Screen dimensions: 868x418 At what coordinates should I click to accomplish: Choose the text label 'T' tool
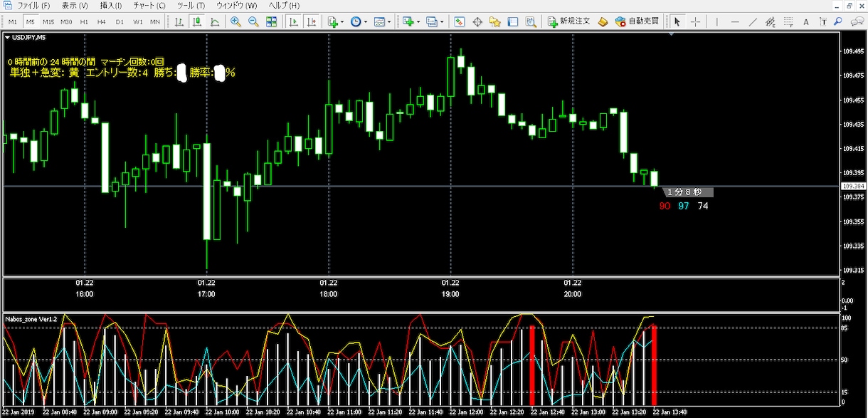(x=824, y=21)
